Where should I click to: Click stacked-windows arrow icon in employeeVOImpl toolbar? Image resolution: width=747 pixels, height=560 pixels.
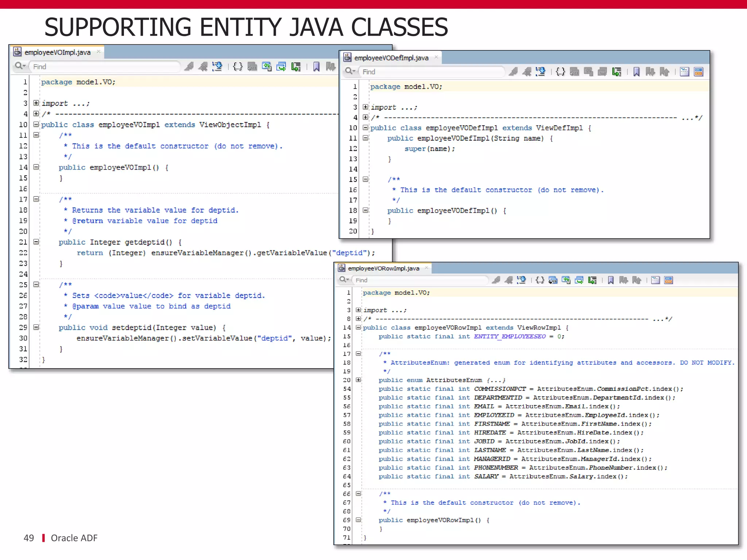click(x=281, y=66)
